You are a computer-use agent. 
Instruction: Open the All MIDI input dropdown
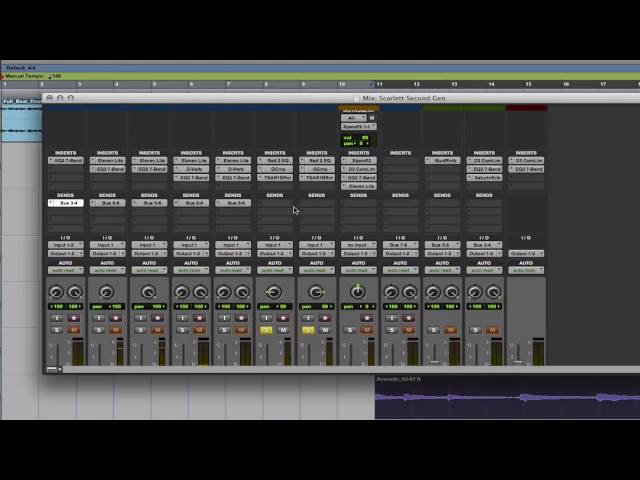point(353,118)
